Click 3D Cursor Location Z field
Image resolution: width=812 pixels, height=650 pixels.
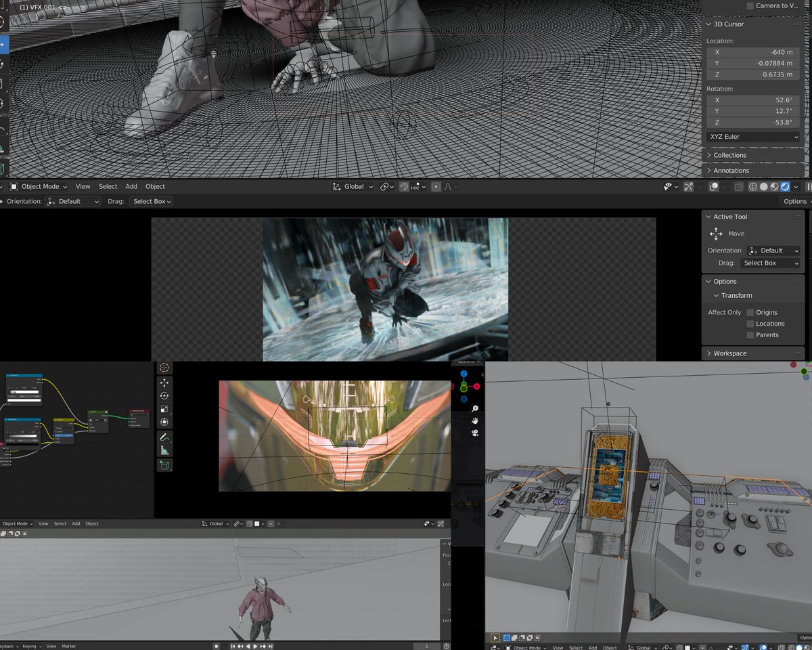coord(753,74)
